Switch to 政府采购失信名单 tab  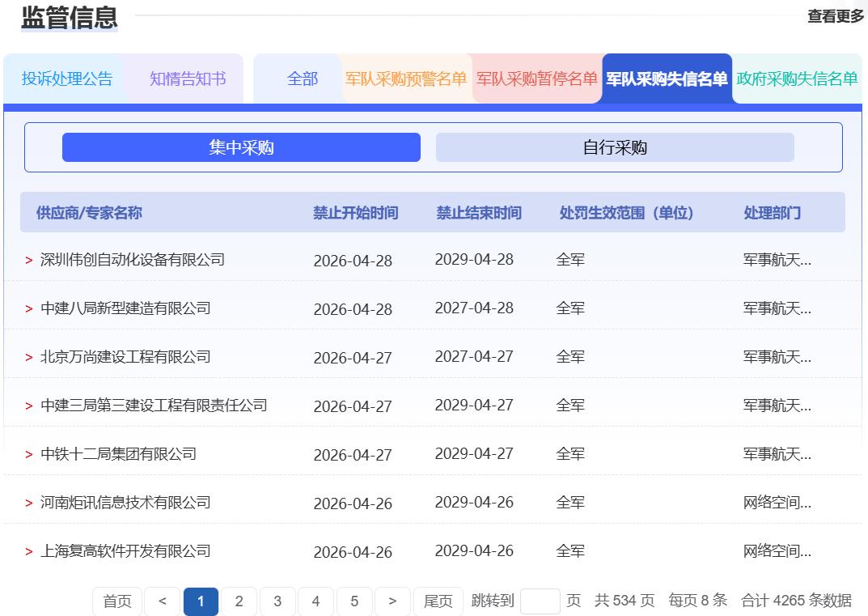click(x=797, y=79)
